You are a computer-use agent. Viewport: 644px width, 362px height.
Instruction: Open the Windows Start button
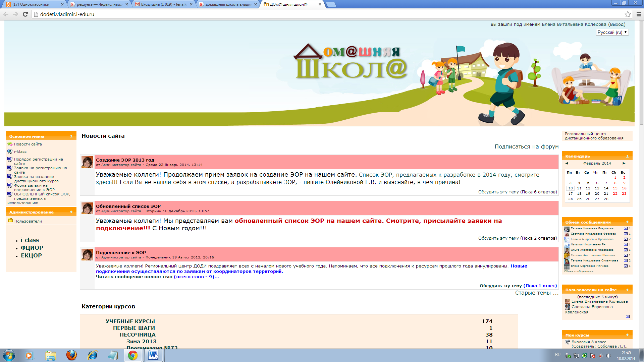pyautogui.click(x=9, y=355)
